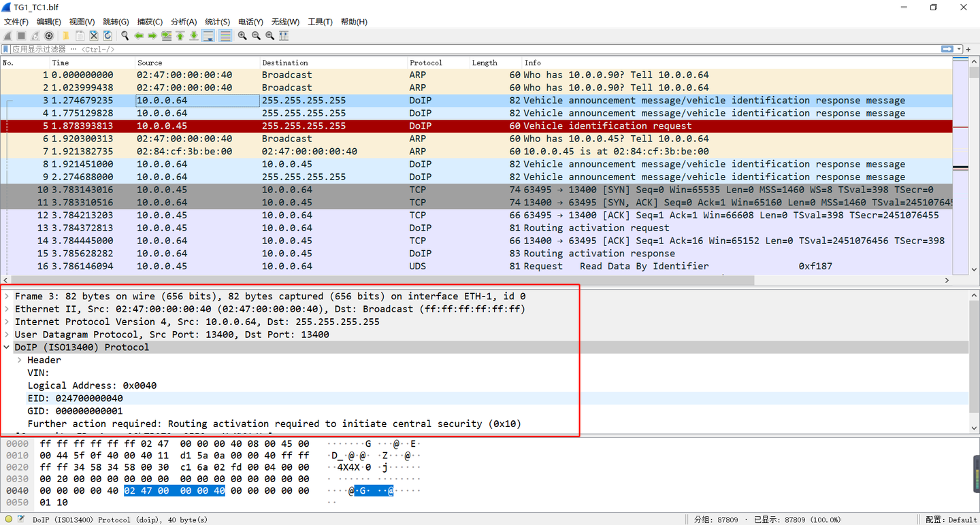Click the apply display filter arrow button
This screenshot has height=525, width=980.
(947, 49)
